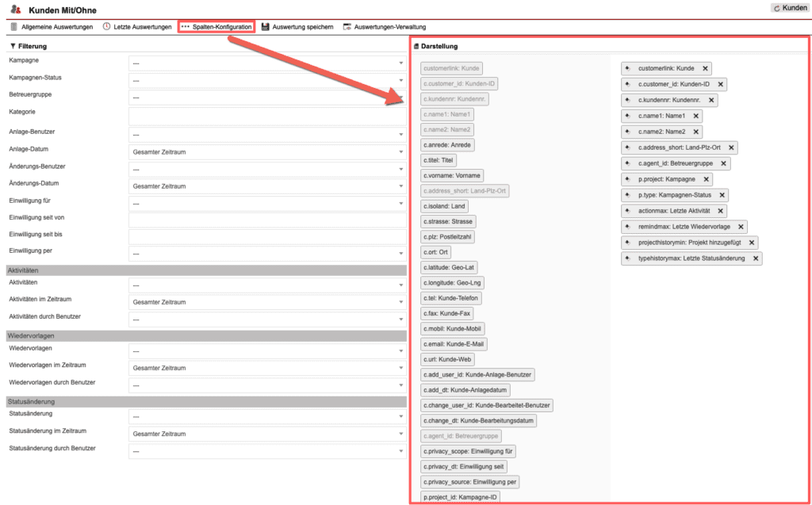Click the Kunden button top right
This screenshot has width=812, height=505.
pos(787,8)
